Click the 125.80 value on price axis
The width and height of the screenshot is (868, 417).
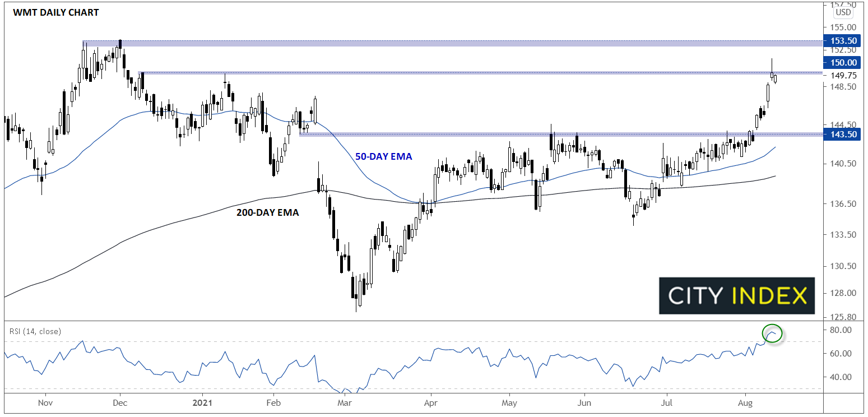[x=843, y=317]
